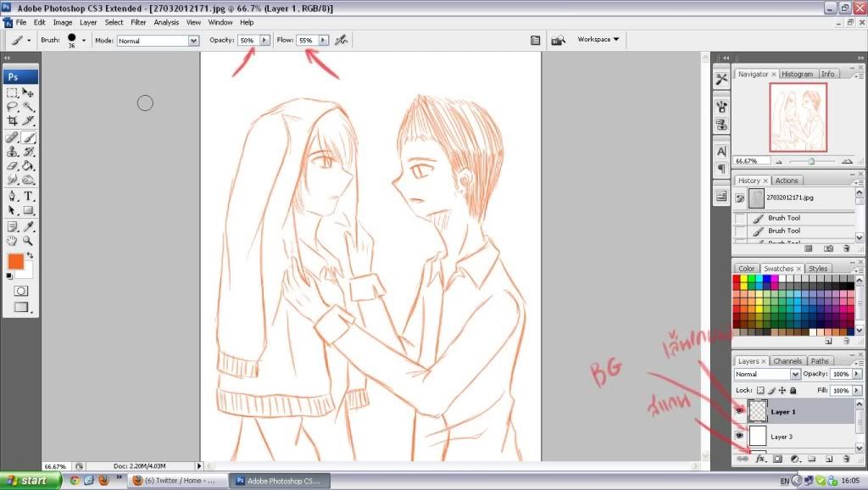The width and height of the screenshot is (868, 490).
Task: Switch to Twitter / Home taskbar window
Action: (x=178, y=481)
